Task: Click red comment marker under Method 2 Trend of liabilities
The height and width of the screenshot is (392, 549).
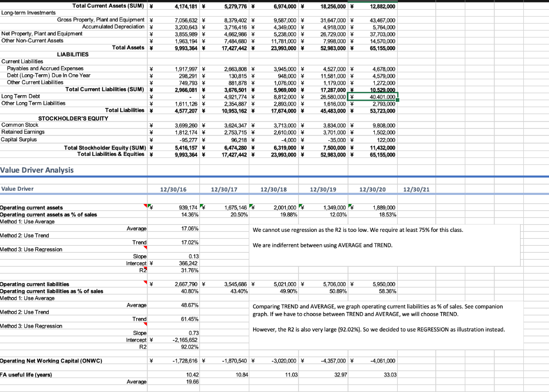Action: 145,324
